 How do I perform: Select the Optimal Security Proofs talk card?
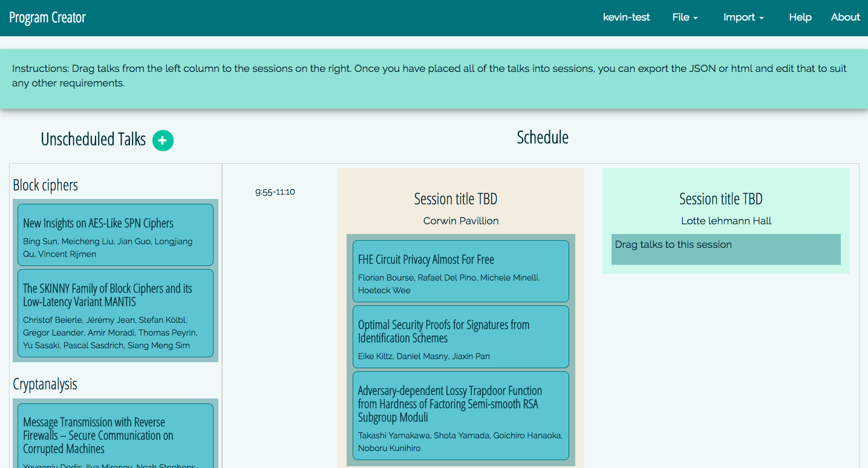(460, 337)
